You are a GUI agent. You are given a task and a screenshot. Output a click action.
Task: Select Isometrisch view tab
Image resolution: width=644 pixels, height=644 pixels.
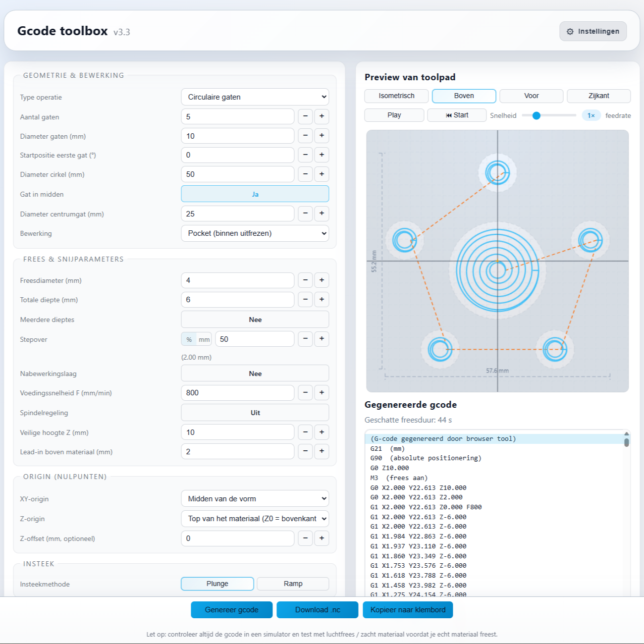pos(396,96)
